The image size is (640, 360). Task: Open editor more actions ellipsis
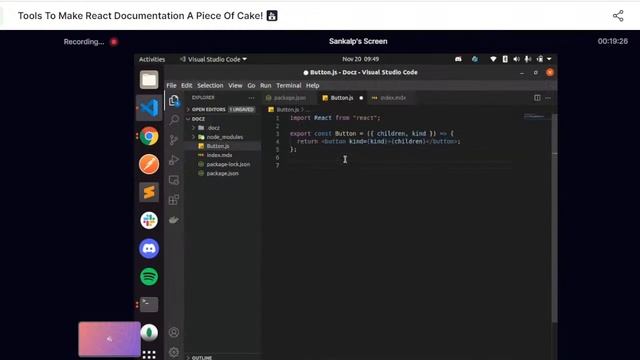point(548,98)
